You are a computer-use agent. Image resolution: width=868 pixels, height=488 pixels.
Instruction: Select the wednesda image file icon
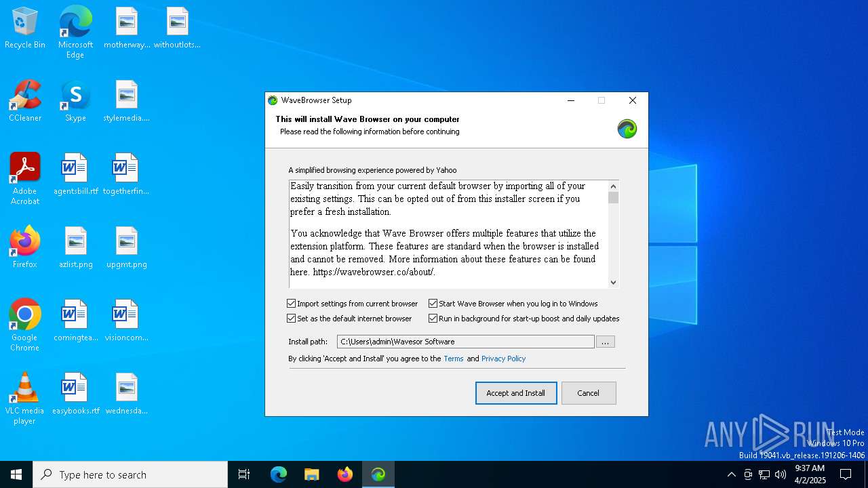[127, 394]
